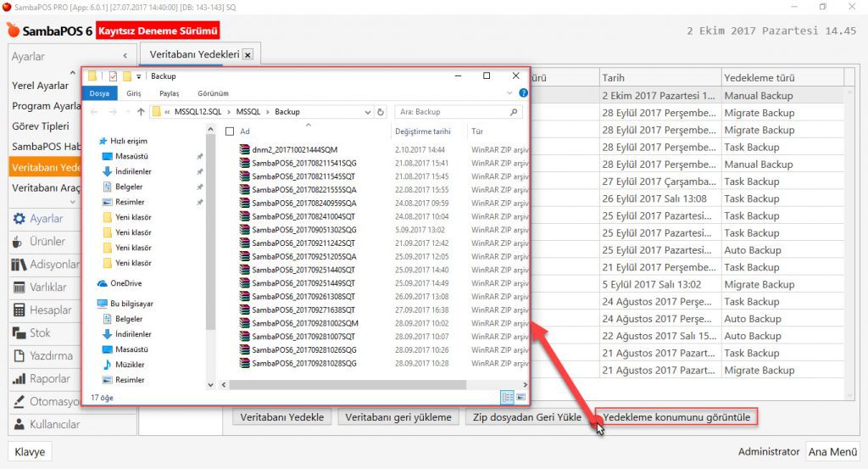This screenshot has height=469, width=868.
Task: Close the Veritabanı Yedekleri tab
Action: [x=248, y=55]
